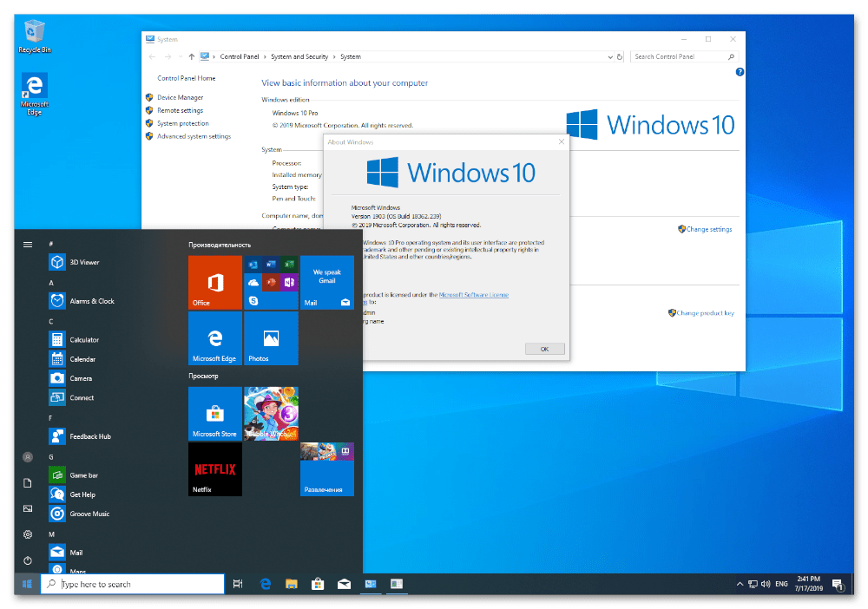The width and height of the screenshot is (868, 609).
Task: Open the Microsoft Software License link
Action: coord(473,295)
